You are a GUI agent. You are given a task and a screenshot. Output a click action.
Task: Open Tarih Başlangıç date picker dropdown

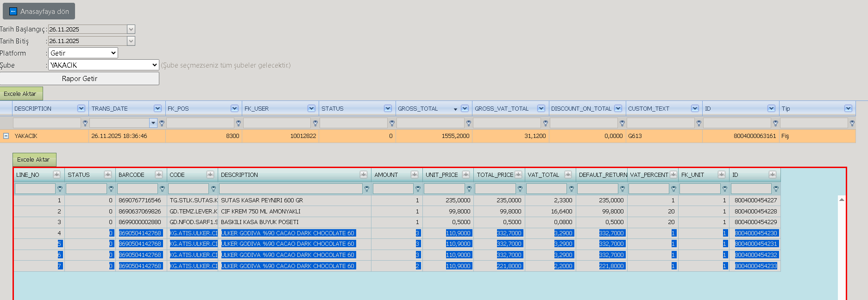click(131, 29)
